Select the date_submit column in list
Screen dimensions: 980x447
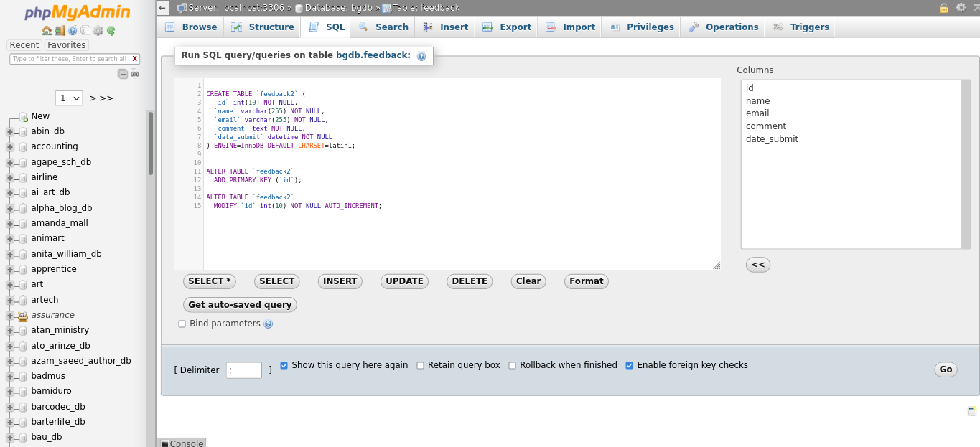(x=772, y=139)
